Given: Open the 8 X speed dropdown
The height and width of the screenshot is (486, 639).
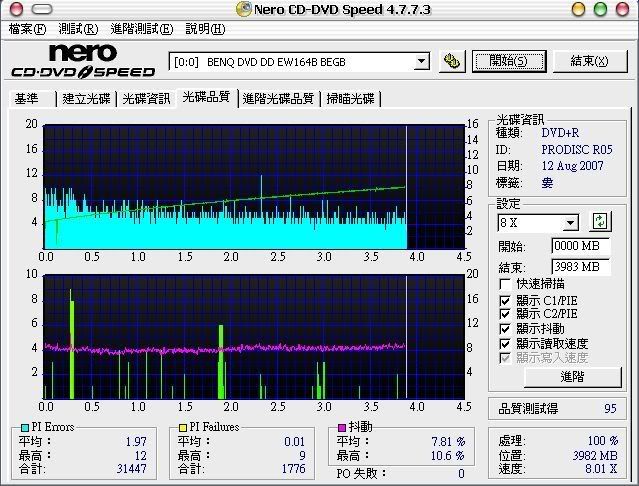Looking at the screenshot, I should [571, 223].
